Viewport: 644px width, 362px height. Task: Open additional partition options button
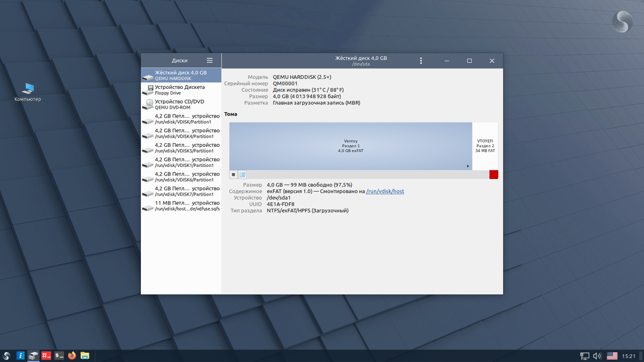point(243,174)
